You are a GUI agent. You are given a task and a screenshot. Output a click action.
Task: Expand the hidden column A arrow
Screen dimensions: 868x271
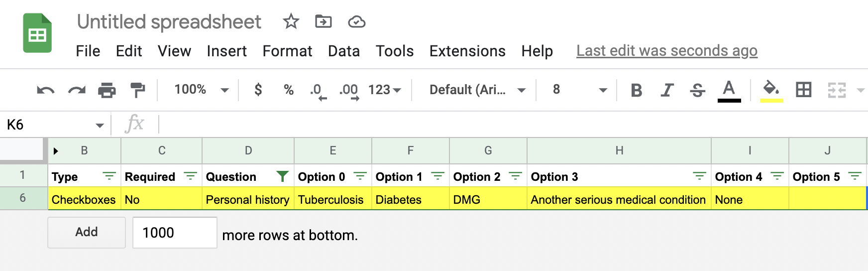[56, 151]
